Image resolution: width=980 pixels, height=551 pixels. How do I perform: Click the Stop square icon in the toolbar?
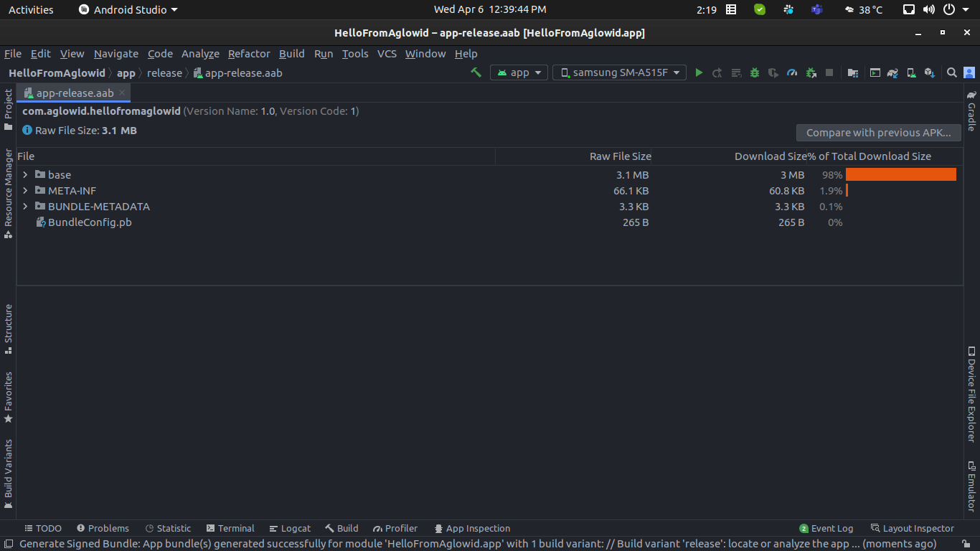(x=829, y=72)
